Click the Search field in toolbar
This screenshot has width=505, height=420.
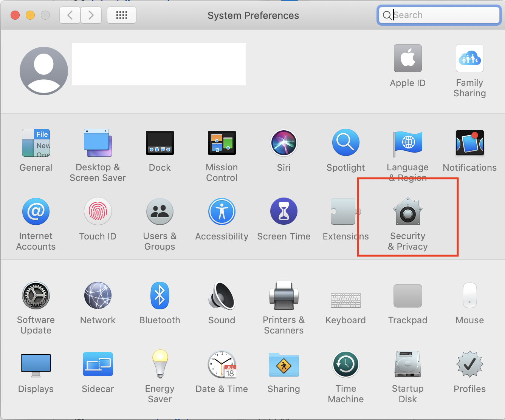[x=439, y=15]
